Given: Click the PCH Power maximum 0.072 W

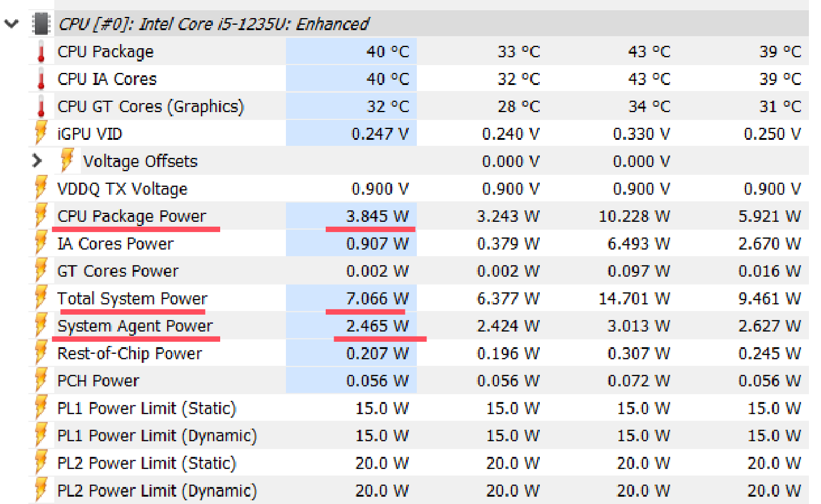Looking at the screenshot, I should pos(639,381).
